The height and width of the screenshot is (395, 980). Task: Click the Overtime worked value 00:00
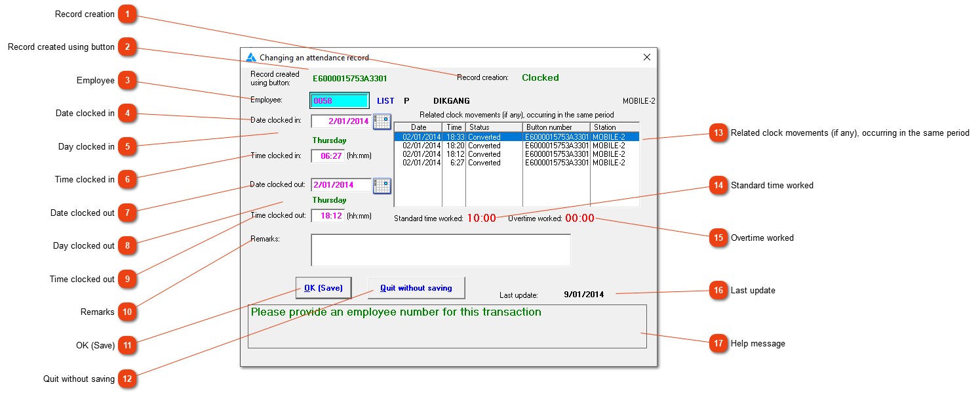click(579, 218)
